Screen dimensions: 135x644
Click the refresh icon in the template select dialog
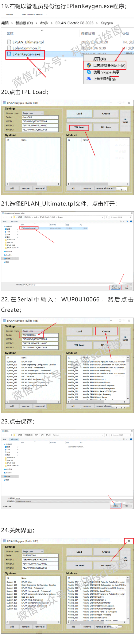pyautogui.click(x=107, y=217)
